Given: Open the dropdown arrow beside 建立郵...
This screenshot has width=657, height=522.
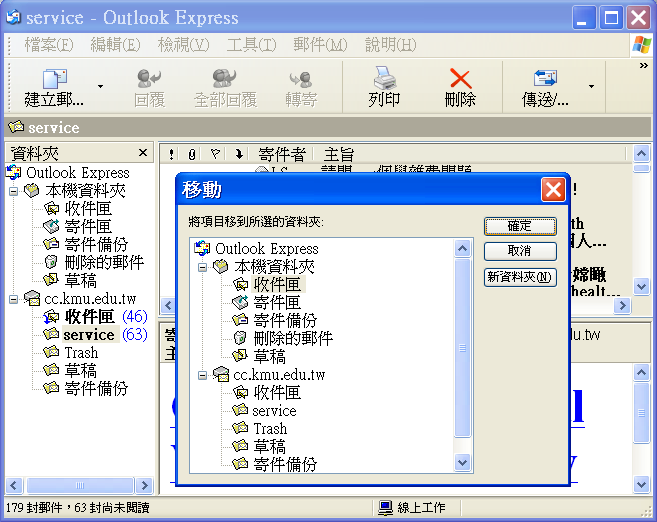Looking at the screenshot, I should coord(100,86).
